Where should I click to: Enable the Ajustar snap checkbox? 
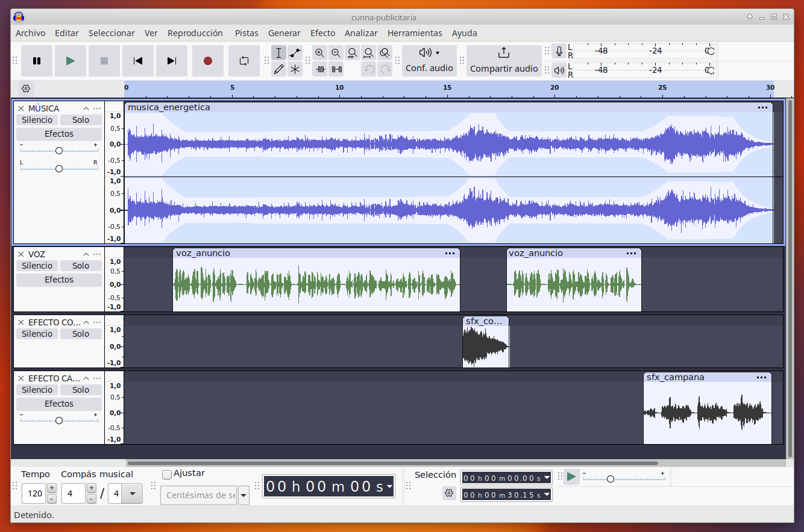[167, 474]
